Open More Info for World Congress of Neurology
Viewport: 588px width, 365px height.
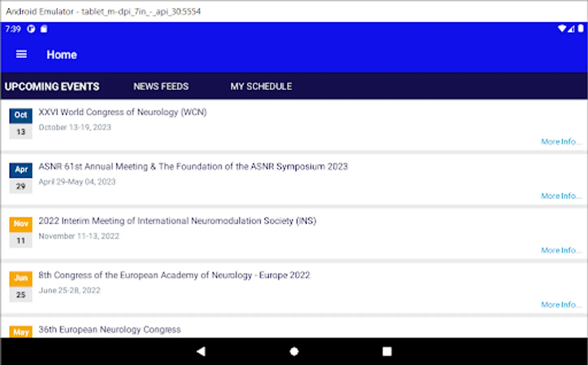(560, 142)
